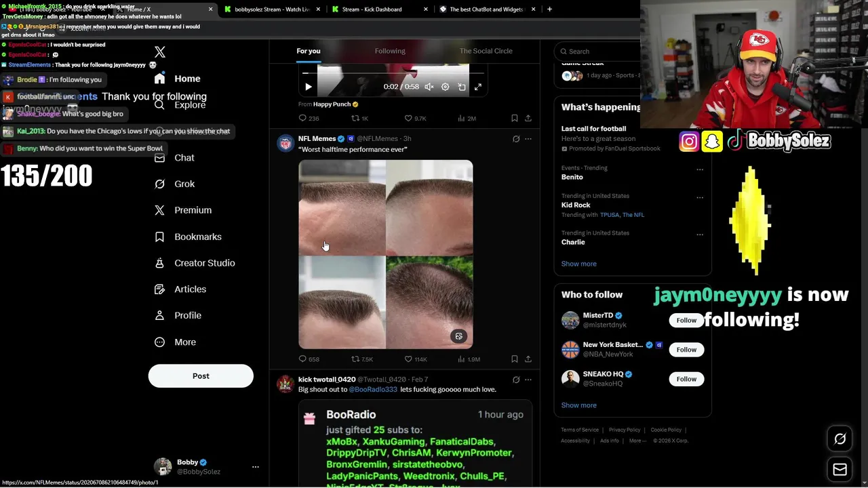Toggle picture-in-picture on the video
The width and height of the screenshot is (868, 488).
pyautogui.click(x=462, y=87)
